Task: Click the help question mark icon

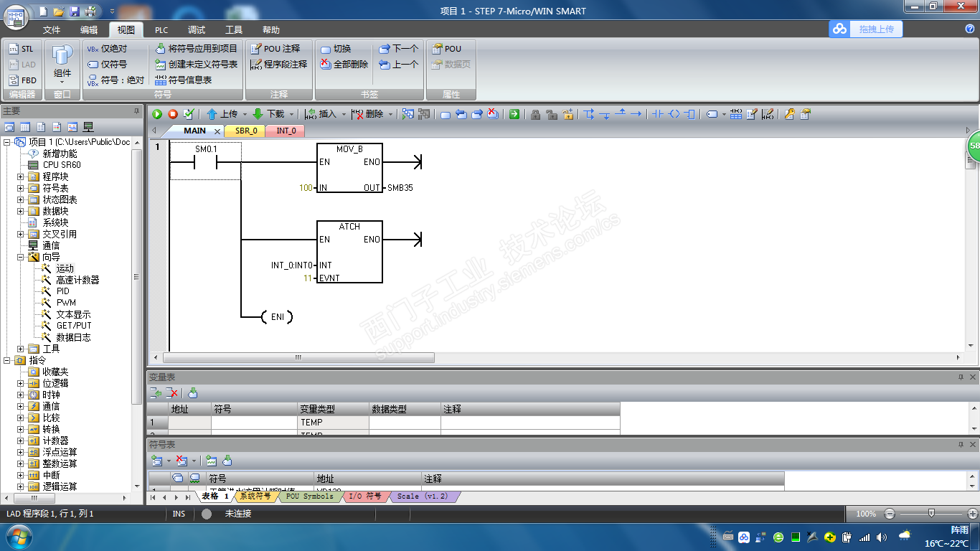Action: click(970, 29)
